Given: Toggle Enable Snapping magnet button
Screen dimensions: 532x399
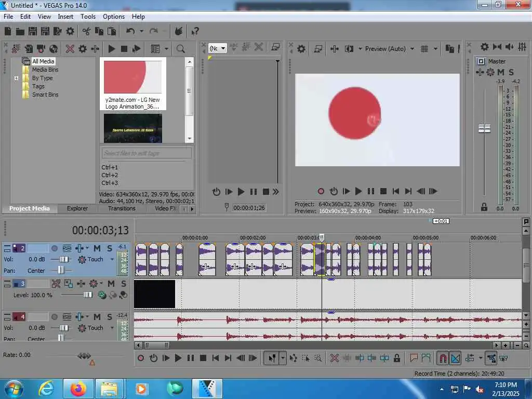Looking at the screenshot, I should (443, 358).
